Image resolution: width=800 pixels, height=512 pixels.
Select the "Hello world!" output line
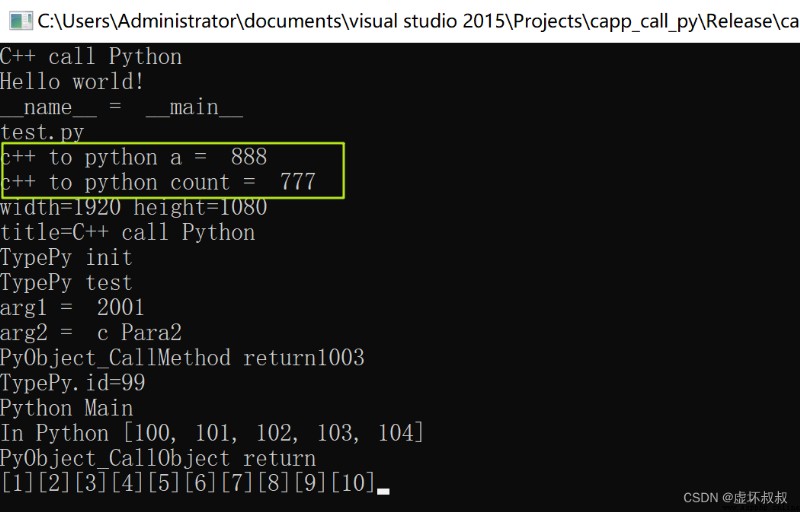[x=72, y=82]
